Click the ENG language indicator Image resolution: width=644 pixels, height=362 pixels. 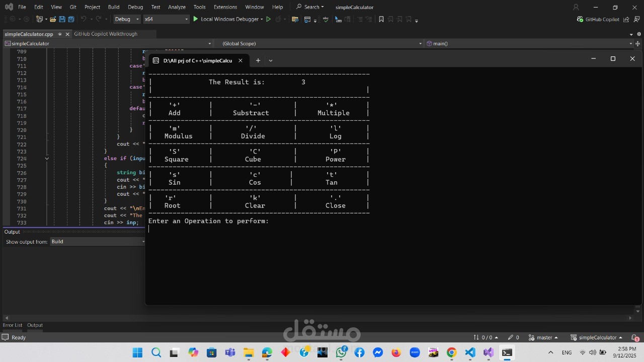(567, 352)
